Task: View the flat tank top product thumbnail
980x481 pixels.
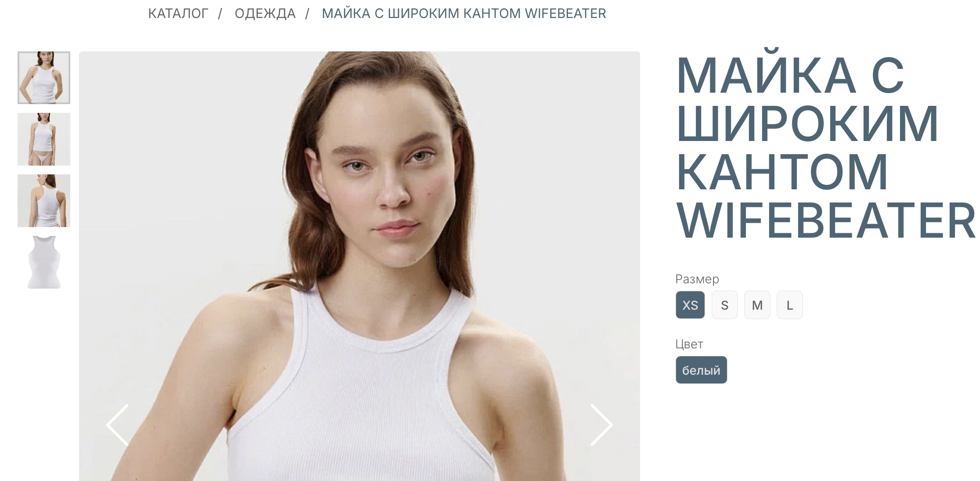Action: [x=44, y=262]
